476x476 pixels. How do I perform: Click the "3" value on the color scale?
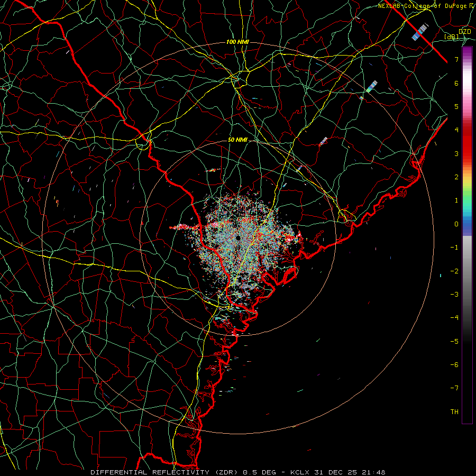point(456,153)
